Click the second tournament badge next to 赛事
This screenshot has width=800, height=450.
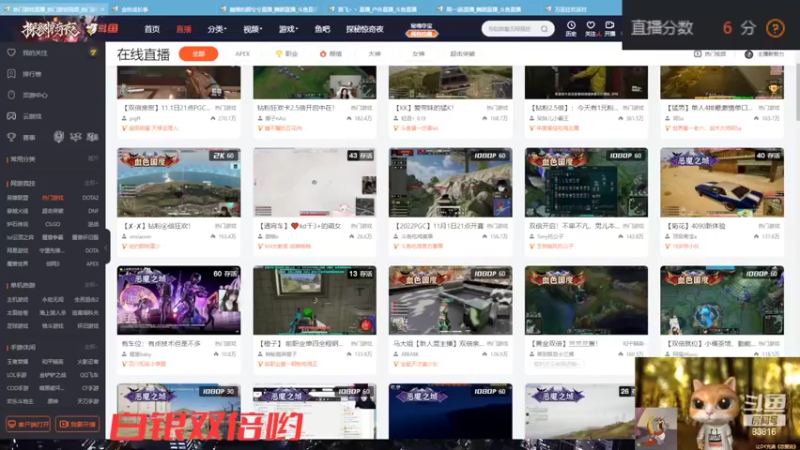[76, 137]
